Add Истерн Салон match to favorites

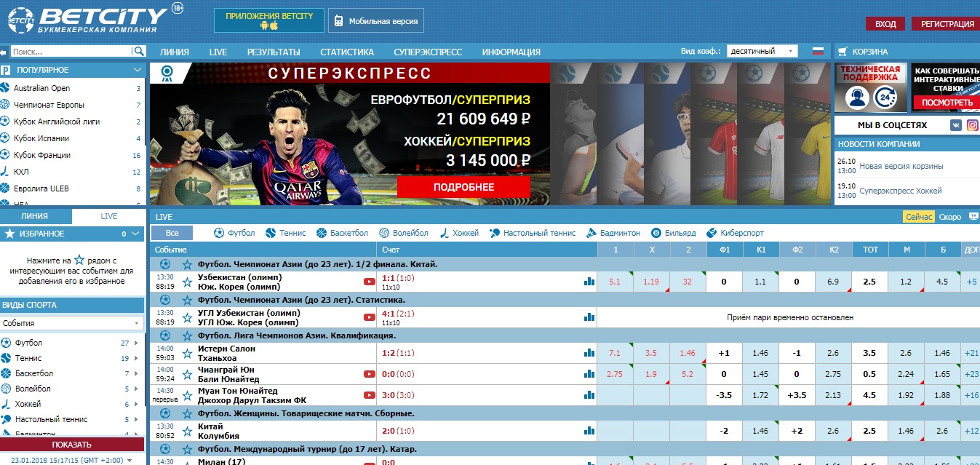click(x=187, y=353)
